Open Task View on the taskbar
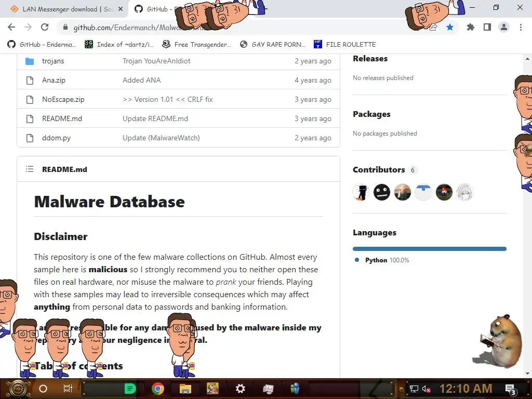Screen dimensions: 532x399 coord(68,389)
